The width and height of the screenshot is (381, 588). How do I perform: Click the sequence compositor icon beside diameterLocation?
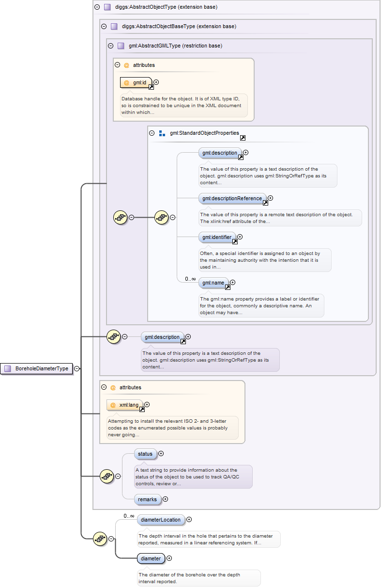point(100,538)
